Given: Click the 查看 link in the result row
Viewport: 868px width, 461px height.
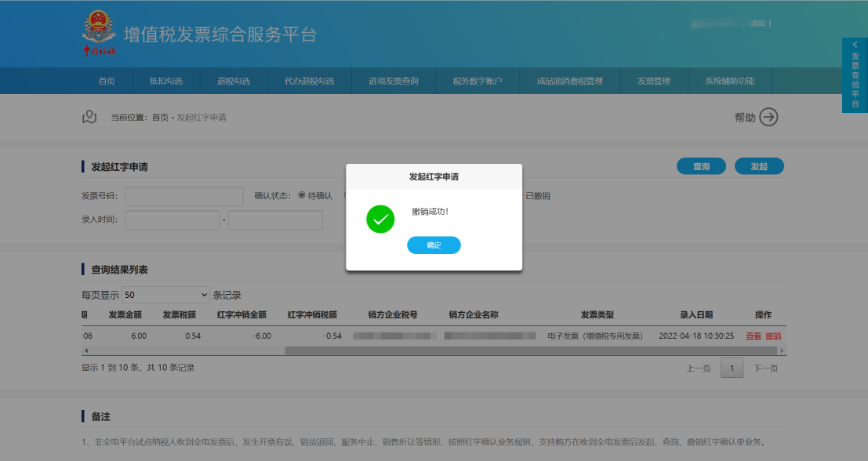Looking at the screenshot, I should [753, 336].
